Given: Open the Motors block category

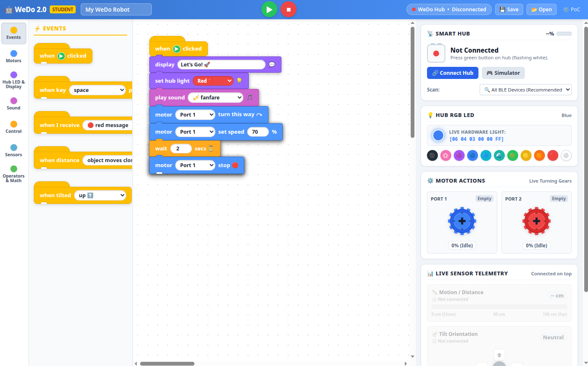Looking at the screenshot, I should pyautogui.click(x=14, y=57).
